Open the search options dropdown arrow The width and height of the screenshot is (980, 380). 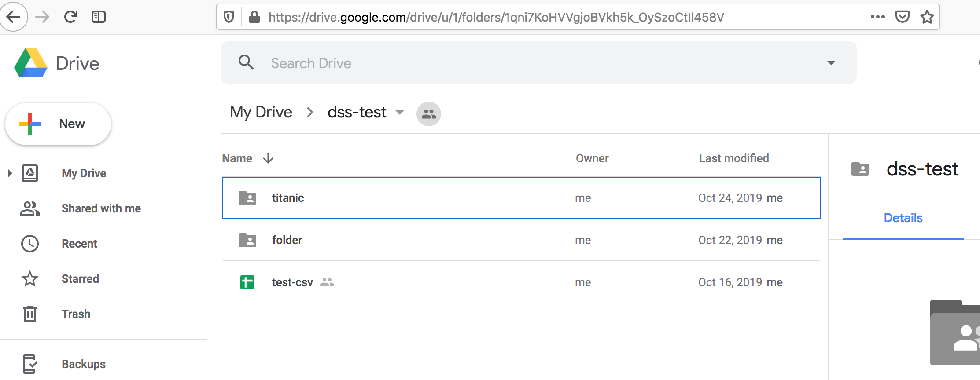831,63
